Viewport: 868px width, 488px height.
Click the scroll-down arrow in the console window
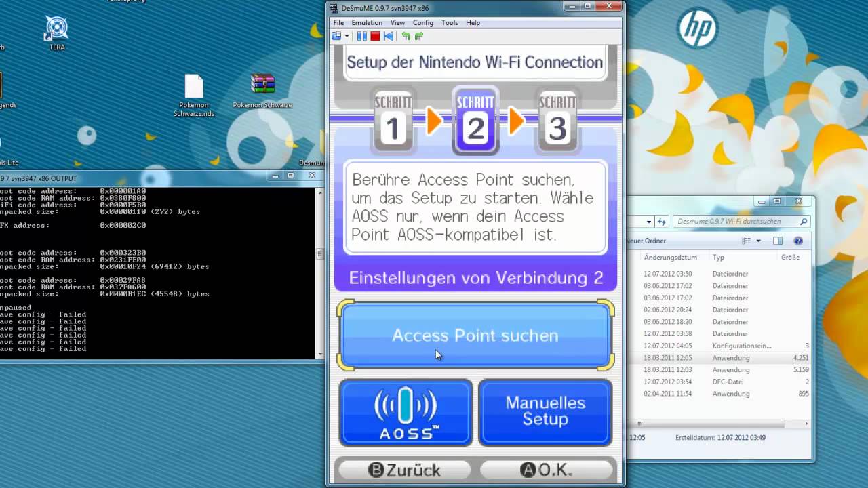point(320,354)
